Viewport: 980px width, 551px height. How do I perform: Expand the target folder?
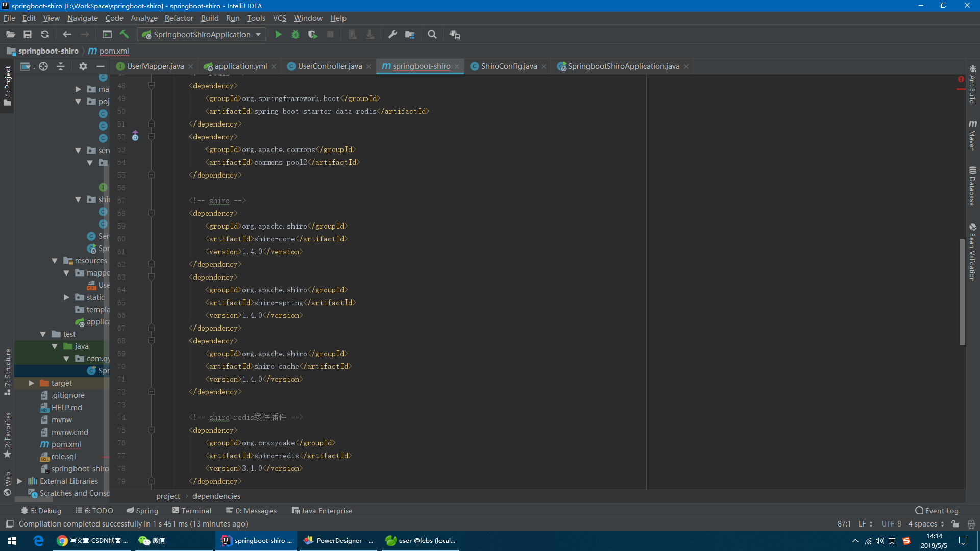coord(31,383)
